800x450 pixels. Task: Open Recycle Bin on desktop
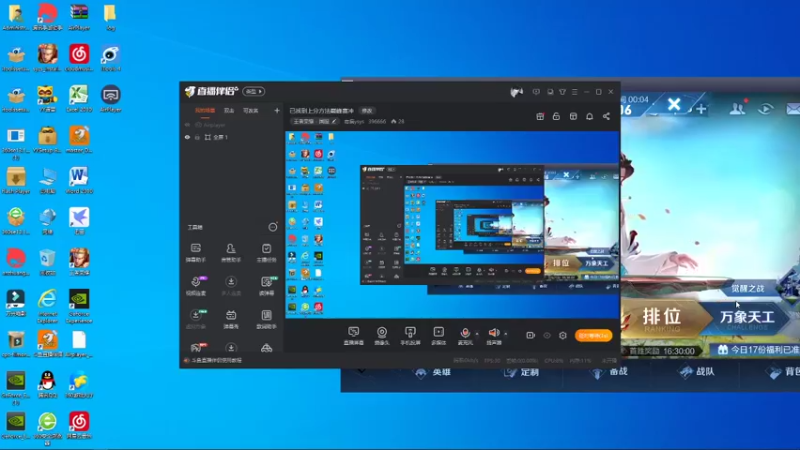tap(47, 262)
